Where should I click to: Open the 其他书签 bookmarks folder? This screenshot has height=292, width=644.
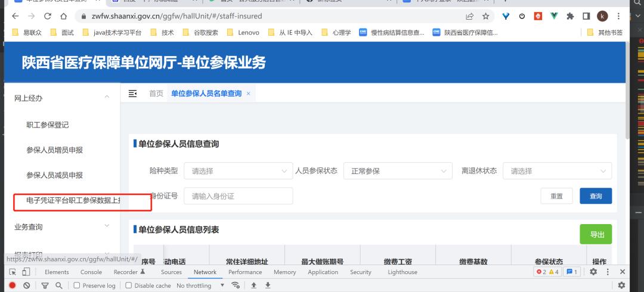coord(605,32)
